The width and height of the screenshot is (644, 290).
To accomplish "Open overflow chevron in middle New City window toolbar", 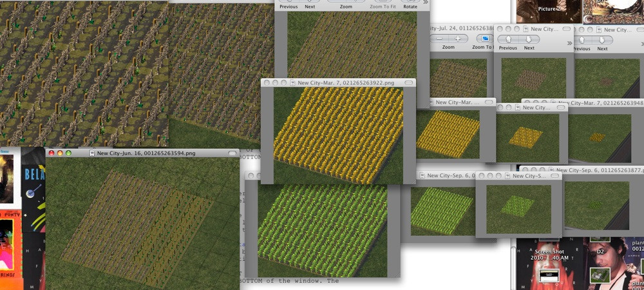I will coord(570,43).
